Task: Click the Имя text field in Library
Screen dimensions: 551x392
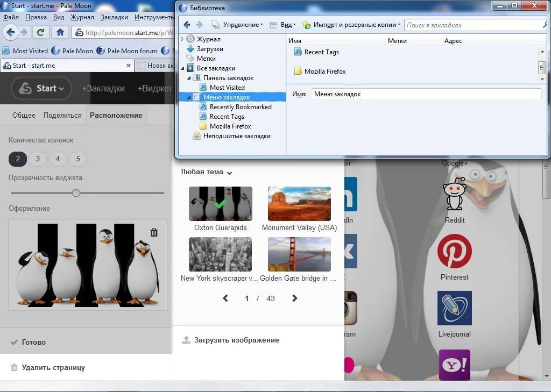Action: tap(426, 94)
